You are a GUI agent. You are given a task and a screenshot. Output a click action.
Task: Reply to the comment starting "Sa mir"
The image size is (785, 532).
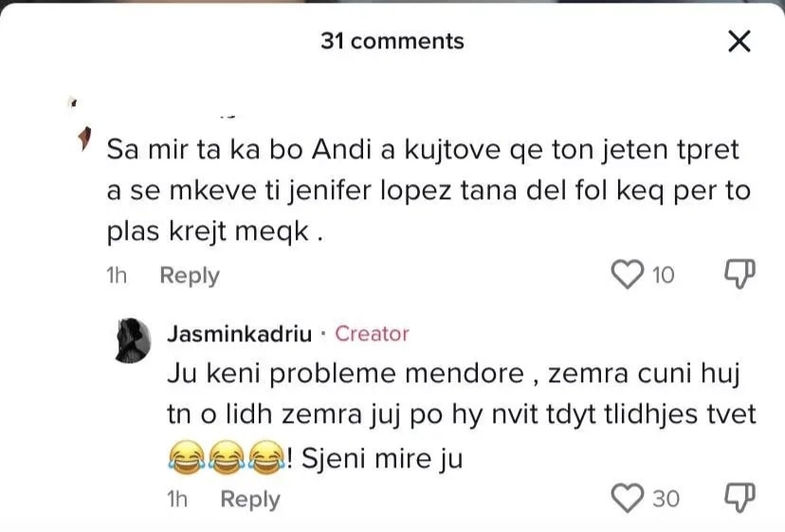tap(189, 276)
